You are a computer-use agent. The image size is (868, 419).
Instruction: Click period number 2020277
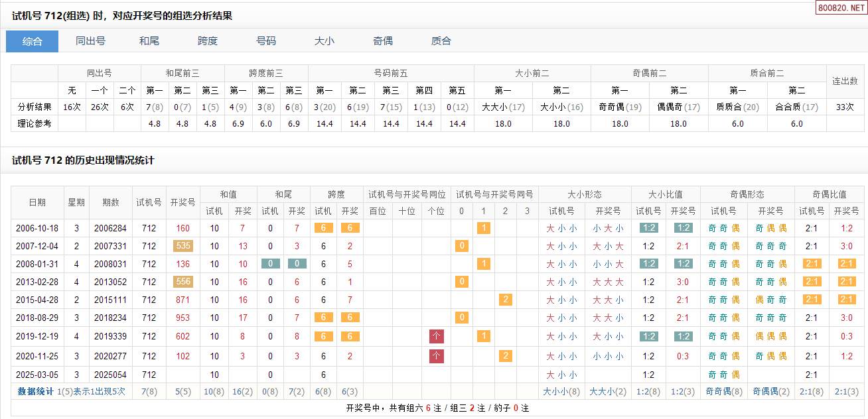click(x=110, y=356)
